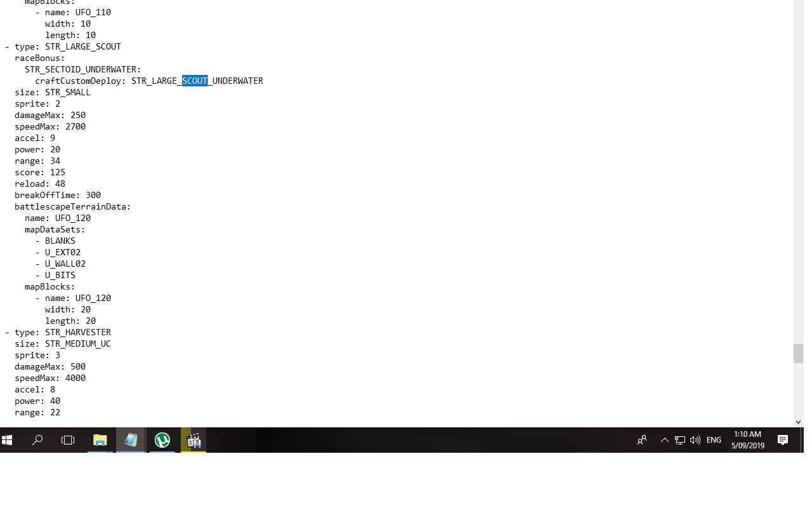
Task: Click the 'breakOffTime: 300' line
Action: tap(58, 195)
